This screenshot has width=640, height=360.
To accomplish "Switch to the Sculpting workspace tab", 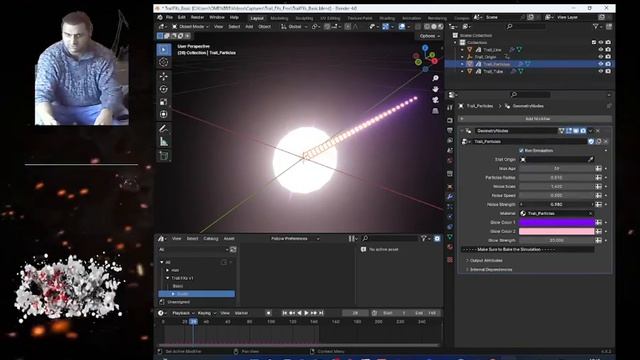I will [304, 18].
